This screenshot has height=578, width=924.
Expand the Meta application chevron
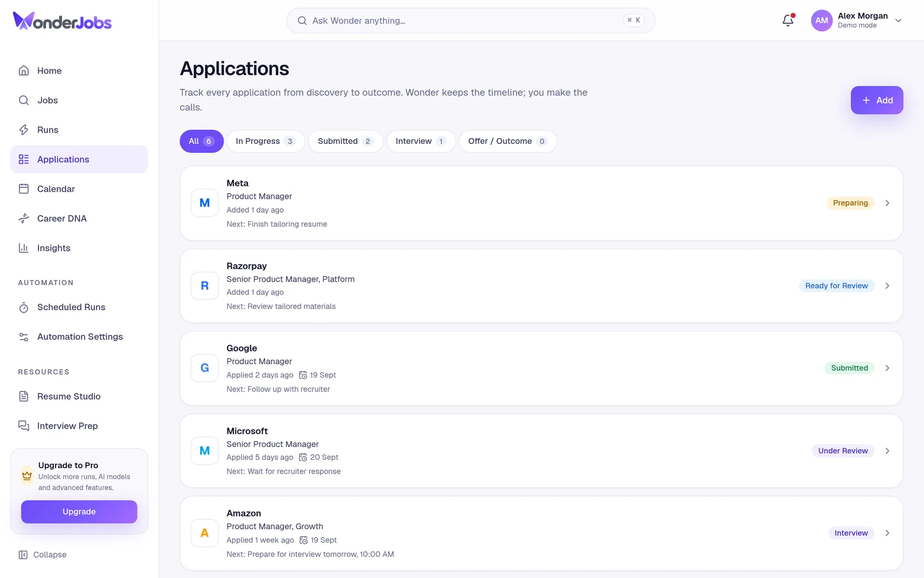[887, 203]
